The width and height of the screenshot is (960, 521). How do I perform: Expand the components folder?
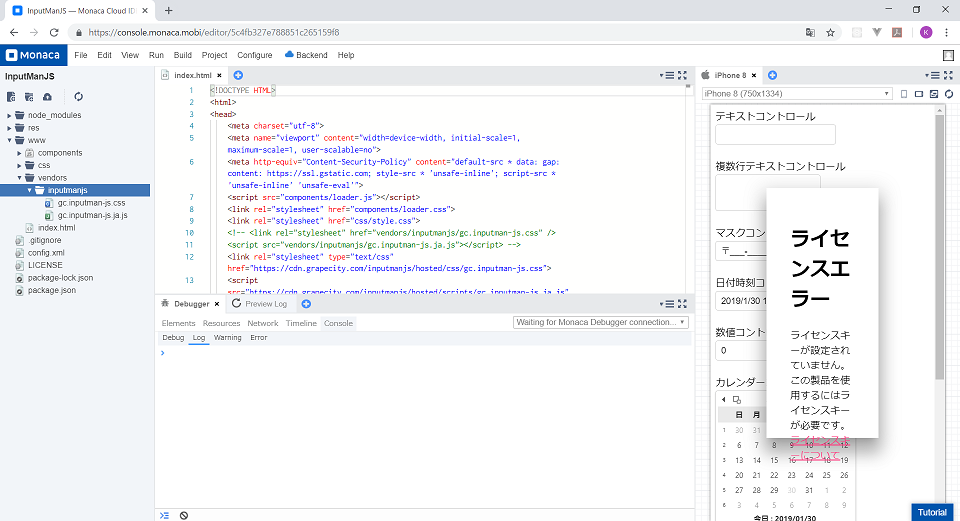(x=19, y=153)
